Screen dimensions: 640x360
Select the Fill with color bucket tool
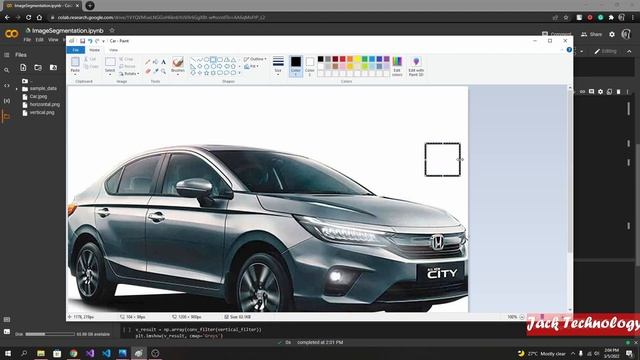pos(156,62)
